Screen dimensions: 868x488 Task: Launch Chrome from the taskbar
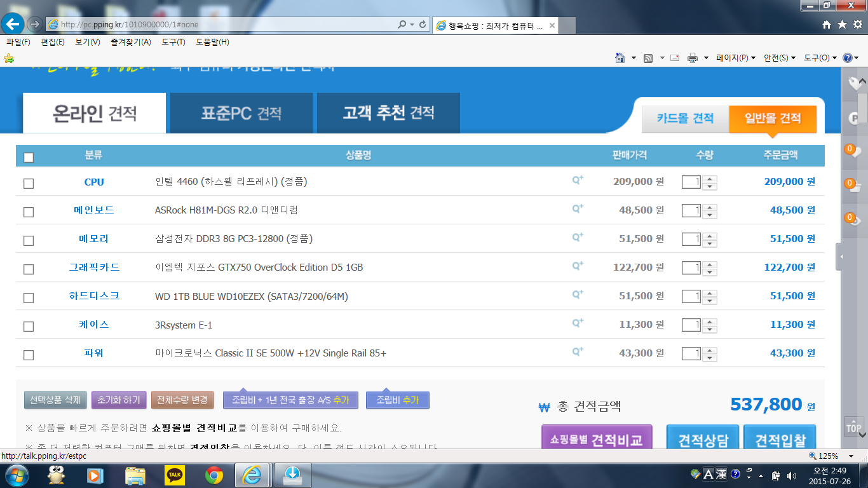(214, 475)
